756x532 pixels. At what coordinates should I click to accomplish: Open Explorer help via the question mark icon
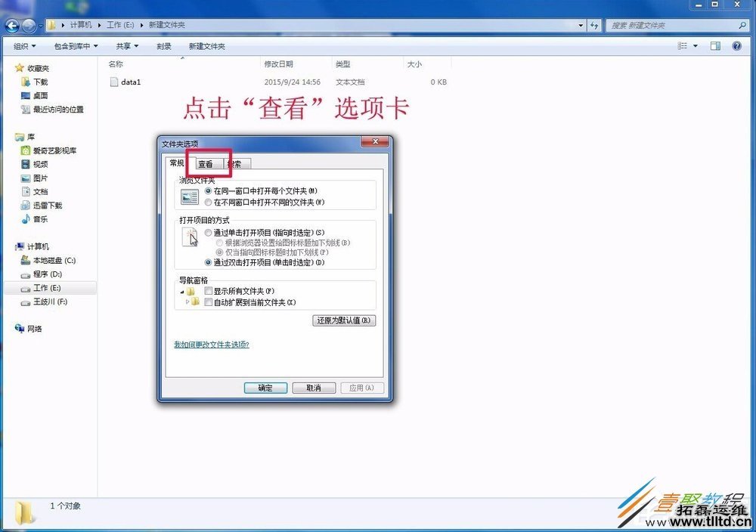point(737,45)
